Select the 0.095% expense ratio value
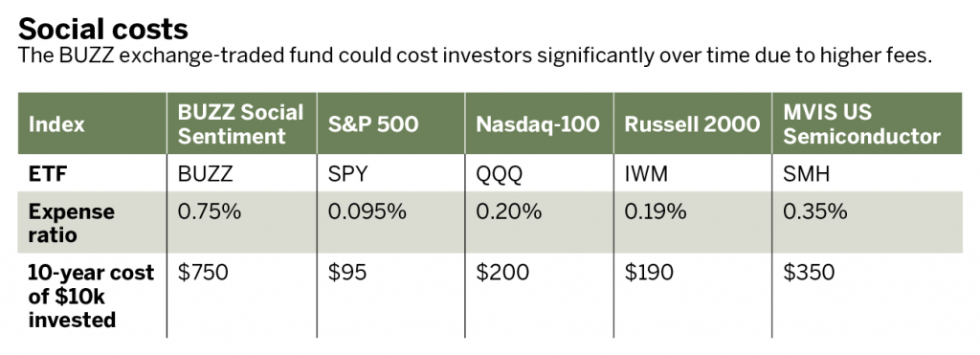The width and height of the screenshot is (980, 355). click(x=367, y=211)
